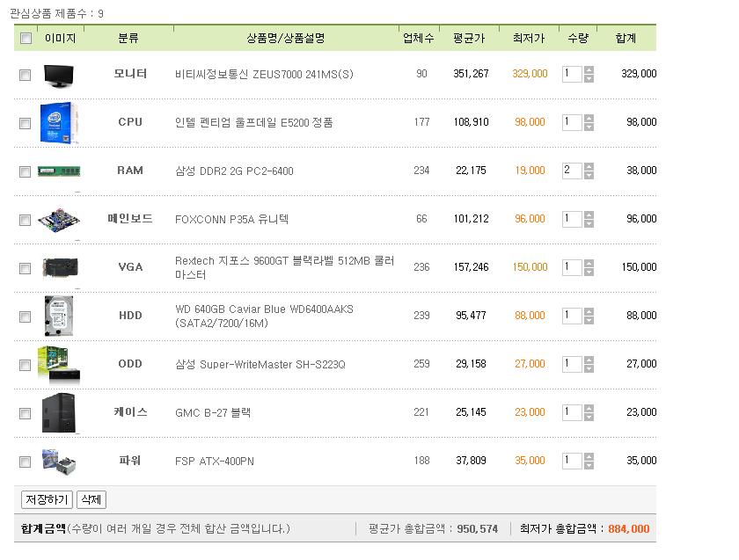Check the CPU row checkbox

(x=25, y=123)
